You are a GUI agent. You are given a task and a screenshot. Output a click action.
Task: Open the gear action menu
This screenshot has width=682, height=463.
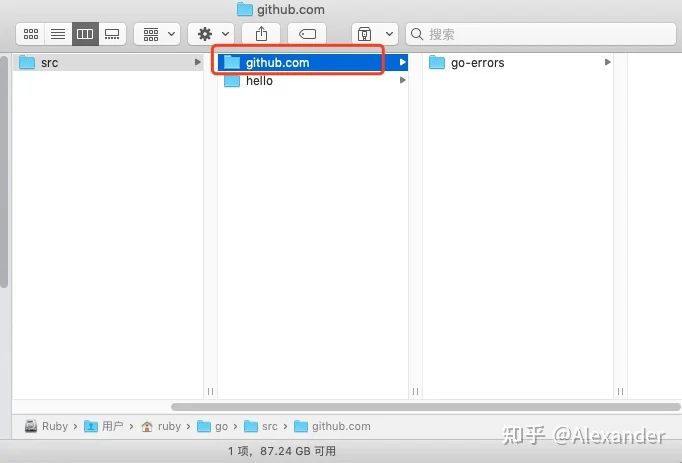(x=210, y=34)
